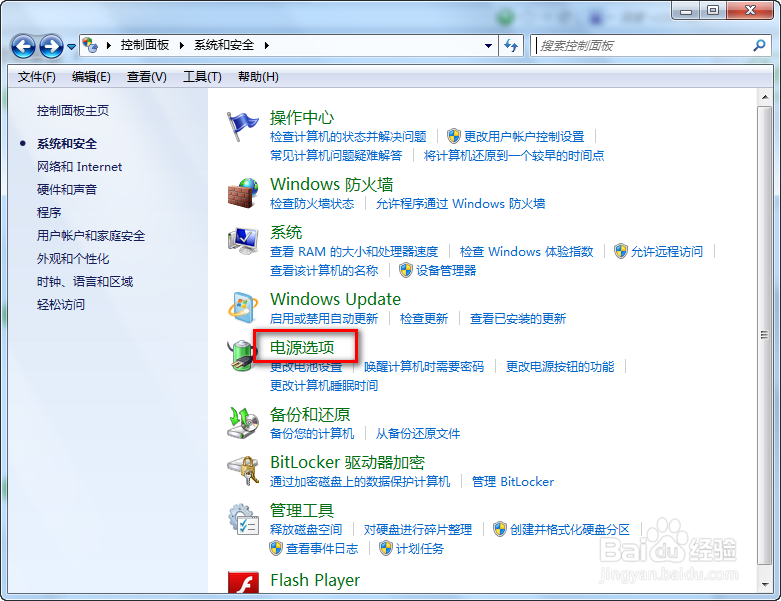781x601 pixels.
Task: Click the Action Center flag icon
Action: pos(243,126)
